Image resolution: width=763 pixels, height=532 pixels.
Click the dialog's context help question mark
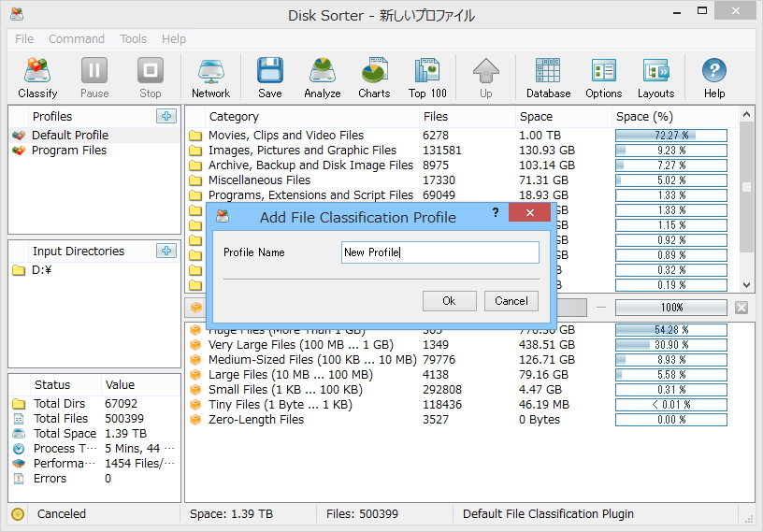(x=496, y=212)
